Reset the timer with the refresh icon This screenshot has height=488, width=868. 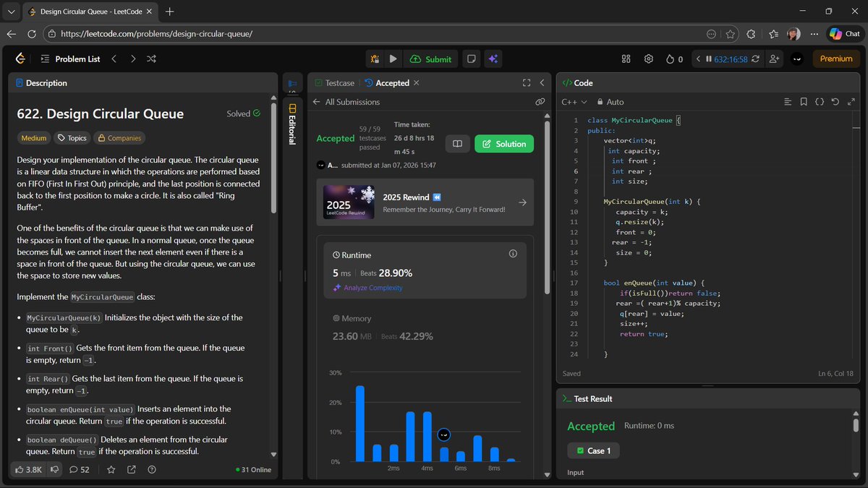[756, 59]
